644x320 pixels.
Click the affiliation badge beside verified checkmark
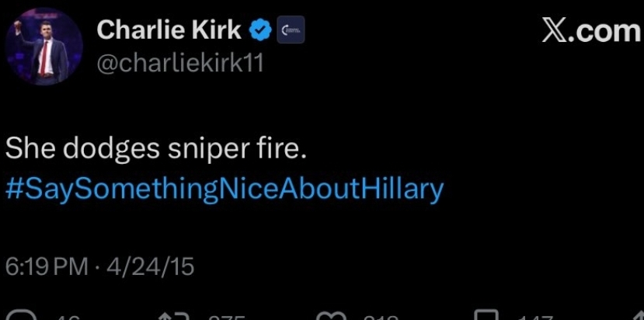[x=291, y=30]
